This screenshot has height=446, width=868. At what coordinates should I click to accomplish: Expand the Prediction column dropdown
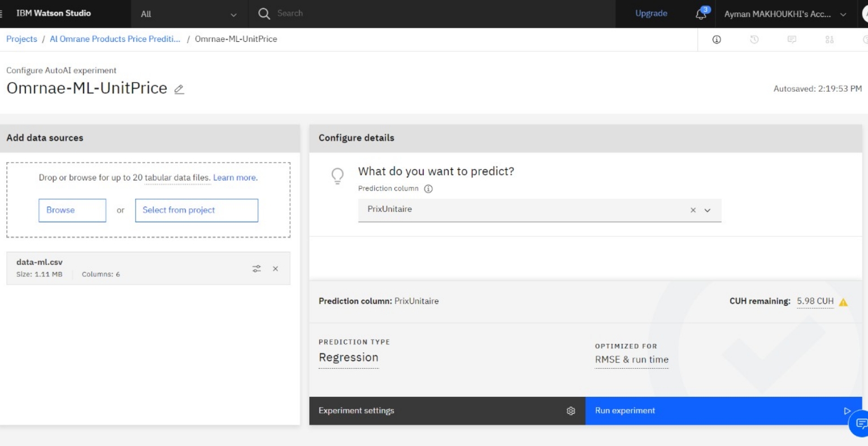click(708, 210)
